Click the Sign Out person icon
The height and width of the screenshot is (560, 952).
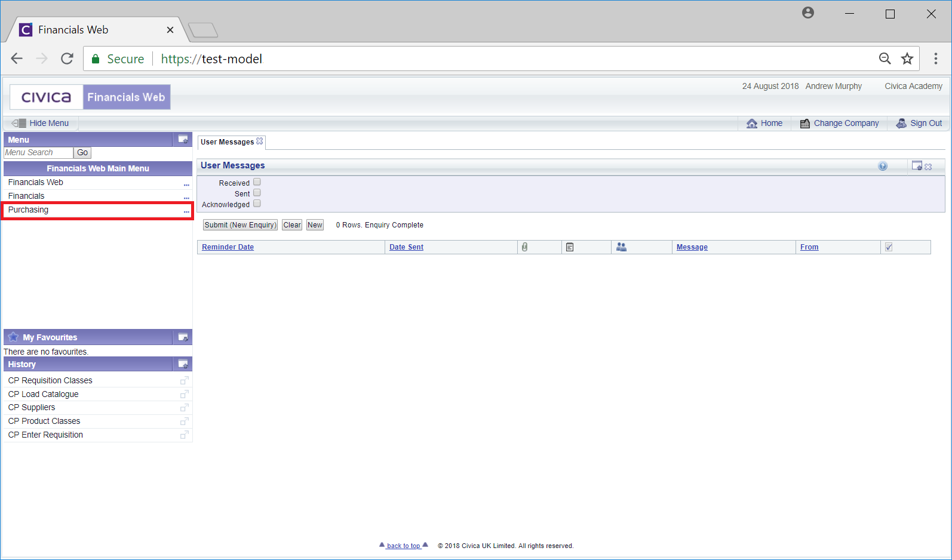point(901,124)
